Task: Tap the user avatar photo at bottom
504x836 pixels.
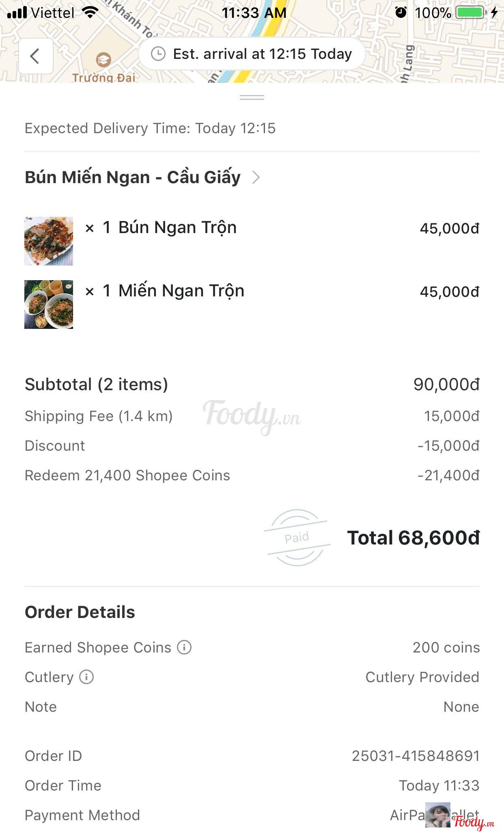Action: [x=437, y=814]
